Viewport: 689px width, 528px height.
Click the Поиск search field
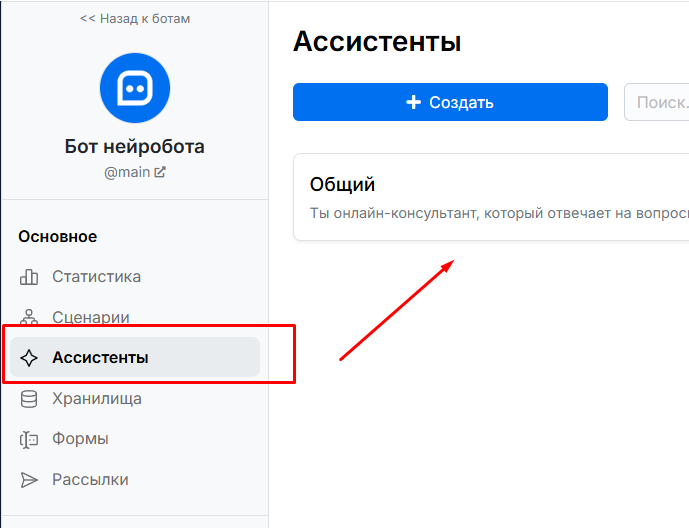click(656, 102)
